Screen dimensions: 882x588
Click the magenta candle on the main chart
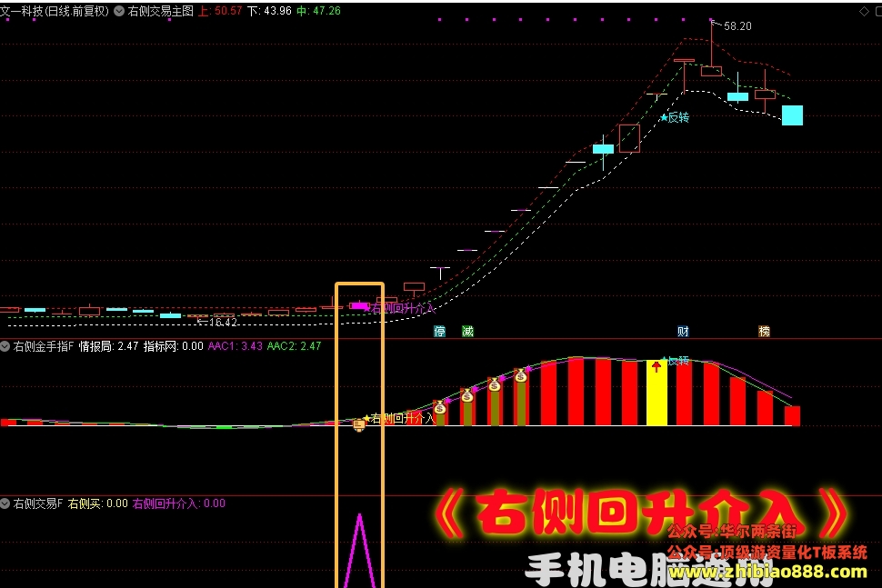[x=358, y=305]
